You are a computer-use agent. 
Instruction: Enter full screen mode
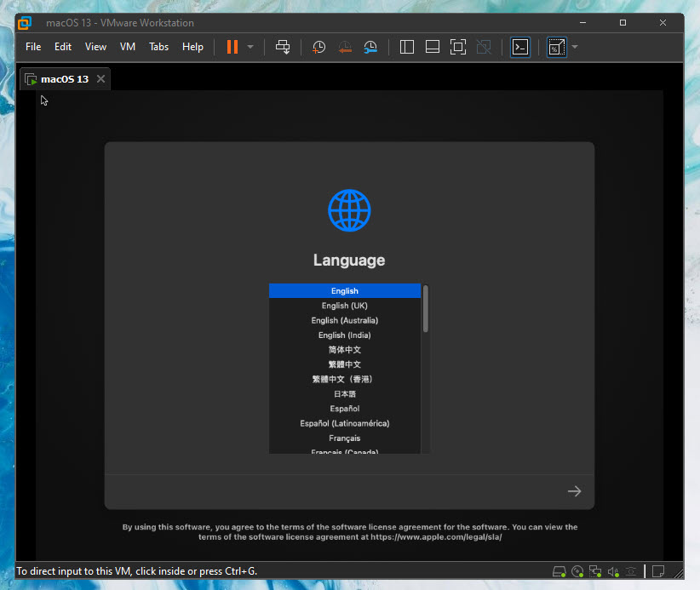click(458, 47)
